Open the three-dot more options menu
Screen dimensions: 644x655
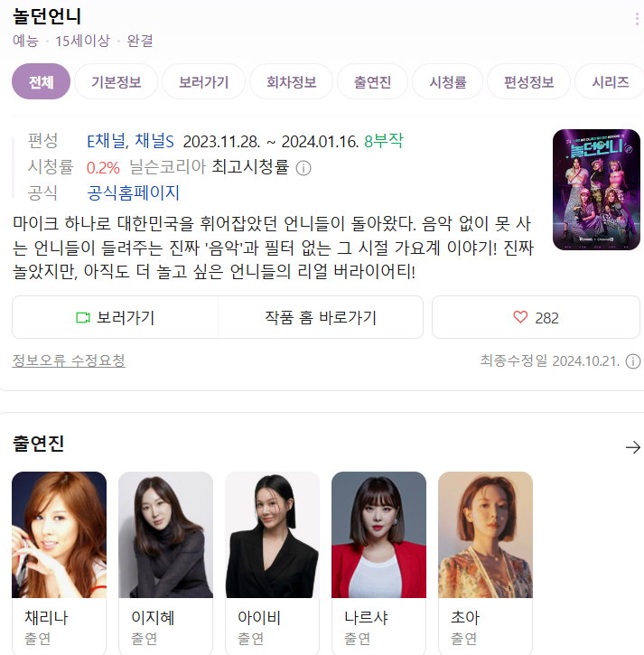point(637,19)
